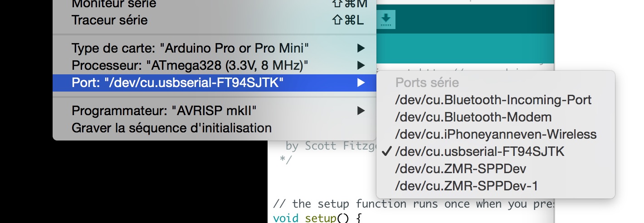Pick the /dev/cu.iPhoneyanneven-Wireless port
This screenshot has height=223, width=644.
(496, 134)
